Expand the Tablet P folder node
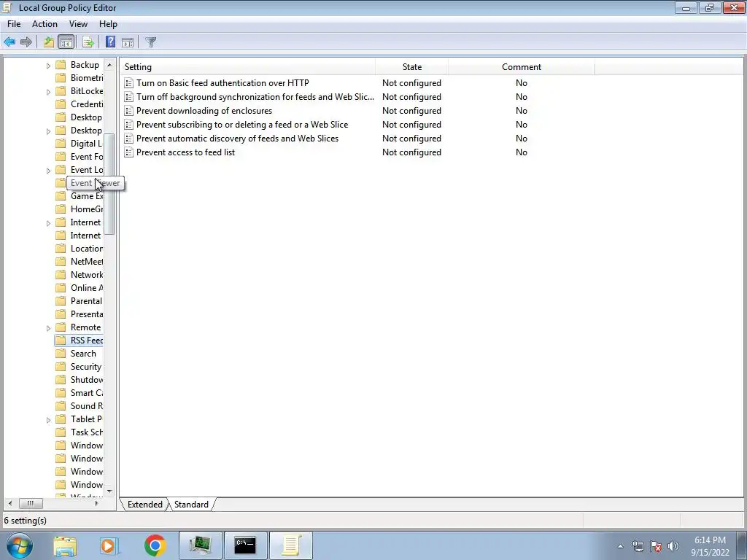Screen dimensions: 747x560 [48, 420]
